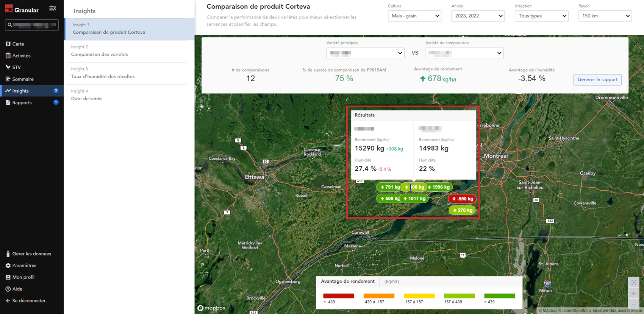Click the 791 kg map marker
644x314 pixels.
(x=390, y=187)
